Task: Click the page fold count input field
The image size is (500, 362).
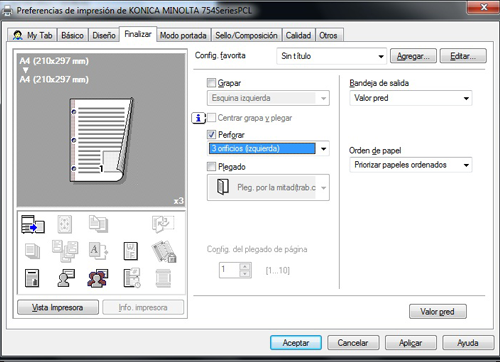Action: point(230,270)
